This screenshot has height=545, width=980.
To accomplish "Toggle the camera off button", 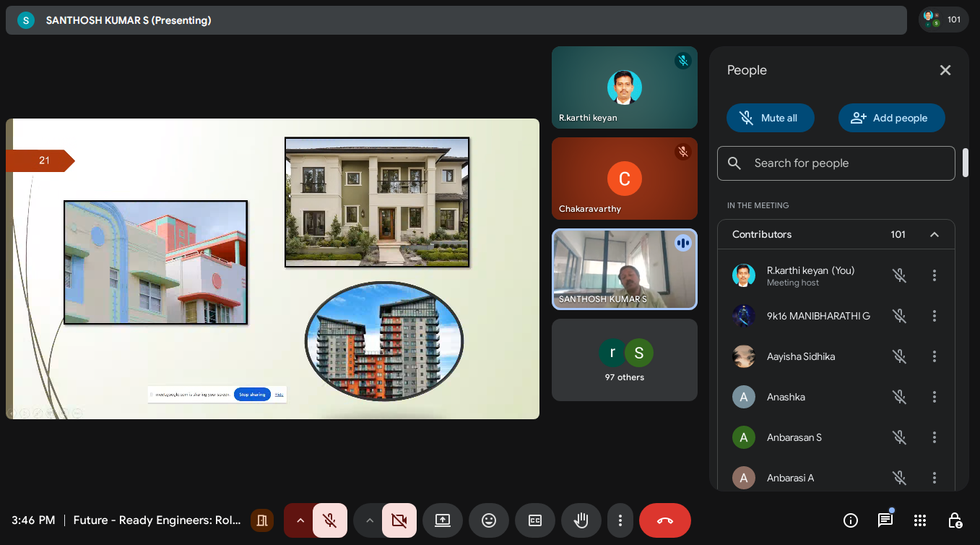I will (x=399, y=520).
